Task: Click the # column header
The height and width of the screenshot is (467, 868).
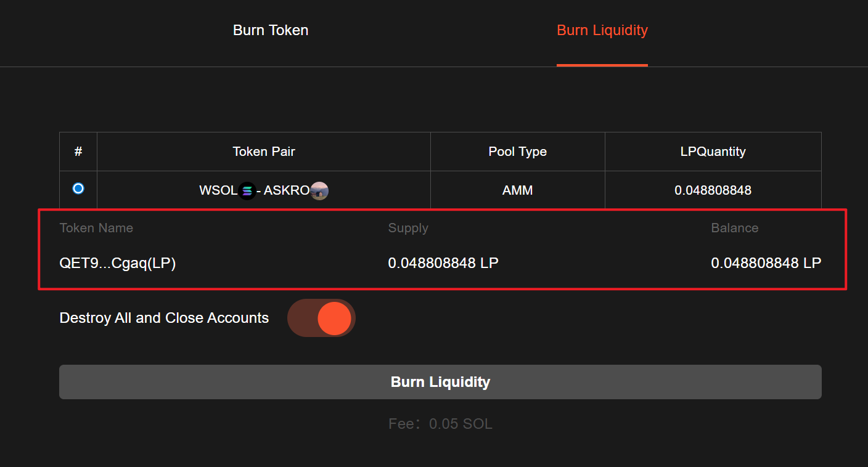Action: (78, 152)
